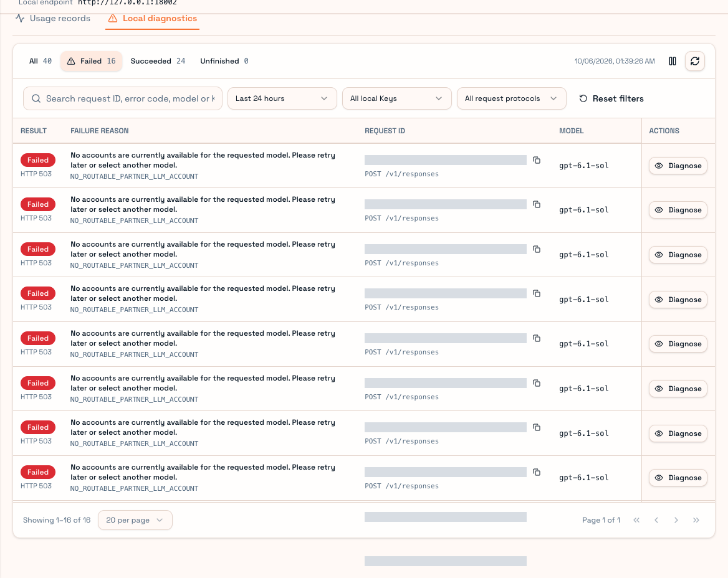Click gpt-6.1-sol in the first row

pos(583,166)
